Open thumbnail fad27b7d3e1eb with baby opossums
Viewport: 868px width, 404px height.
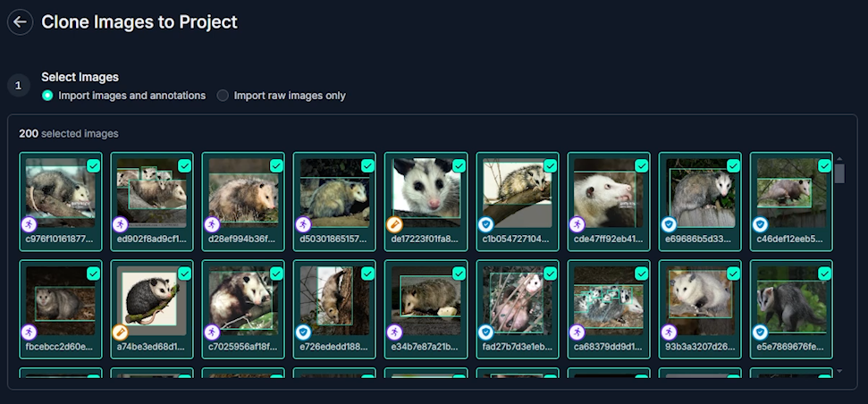tap(517, 301)
